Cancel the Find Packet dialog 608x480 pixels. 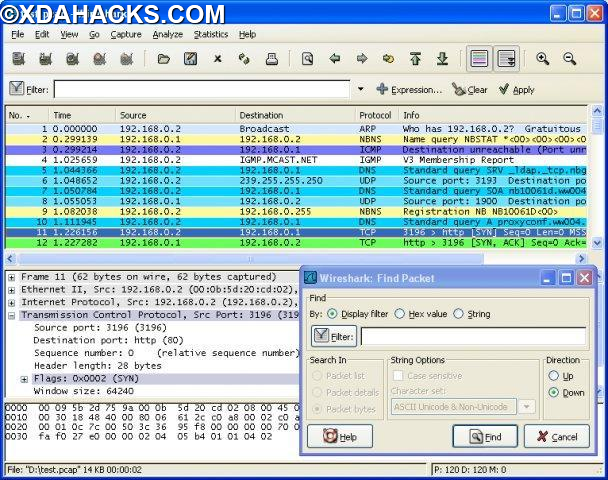coord(557,436)
